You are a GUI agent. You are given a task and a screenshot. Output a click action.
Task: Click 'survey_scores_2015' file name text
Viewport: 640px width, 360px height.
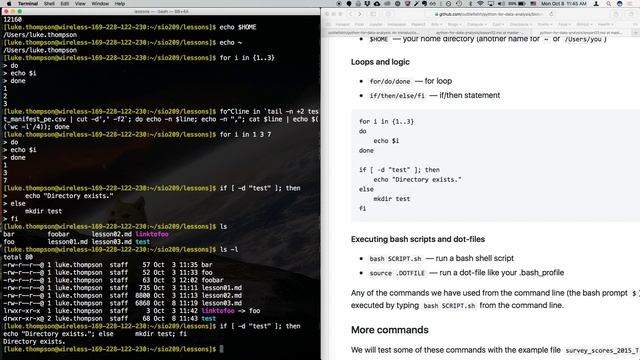tap(602, 351)
